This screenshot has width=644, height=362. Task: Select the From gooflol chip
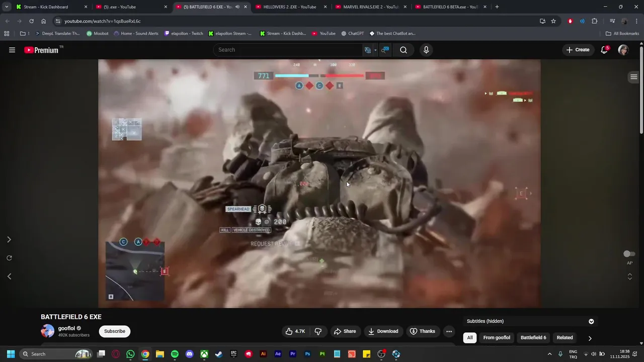click(497, 338)
